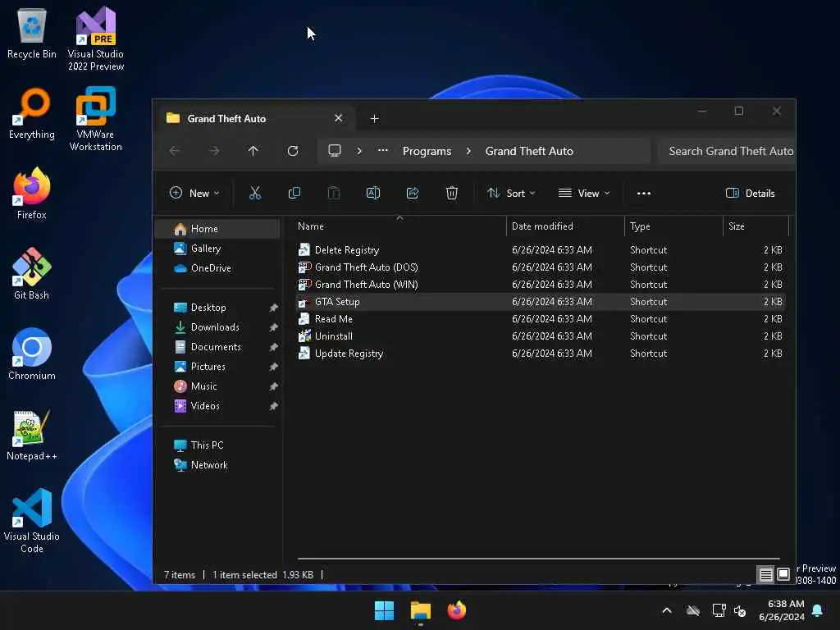Add a new tab with plus button

[x=374, y=118]
